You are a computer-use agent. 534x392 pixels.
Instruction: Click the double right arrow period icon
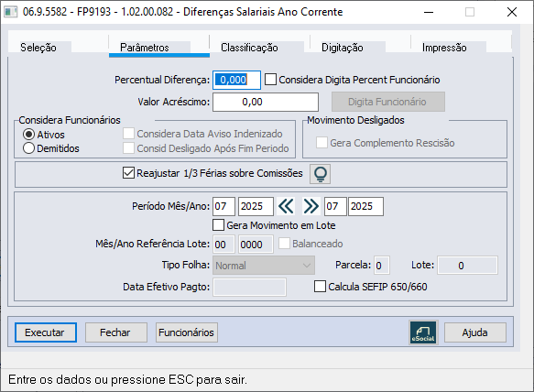tap(311, 206)
